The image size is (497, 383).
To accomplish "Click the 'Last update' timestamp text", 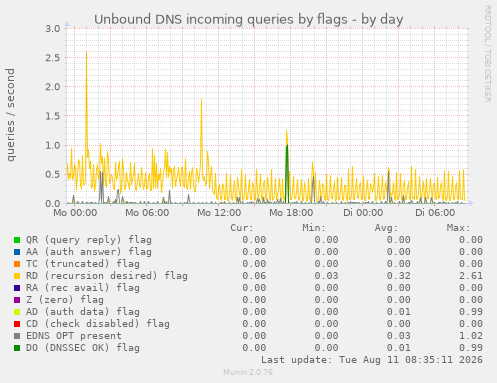I will coord(372,360).
